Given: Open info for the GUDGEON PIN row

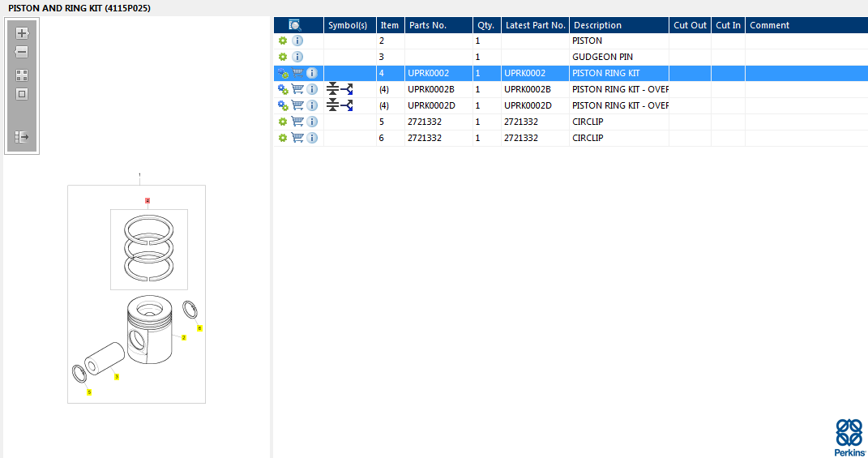Looking at the screenshot, I should coord(297,57).
